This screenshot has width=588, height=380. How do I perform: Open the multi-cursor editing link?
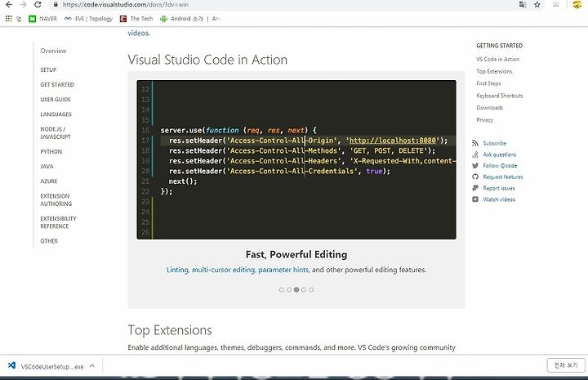224,270
